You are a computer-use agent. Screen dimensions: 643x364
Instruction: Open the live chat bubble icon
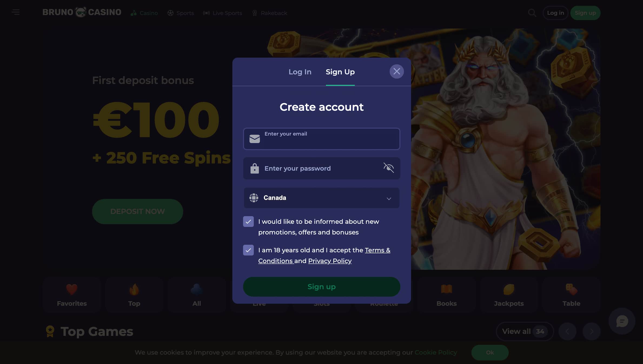coord(622,321)
